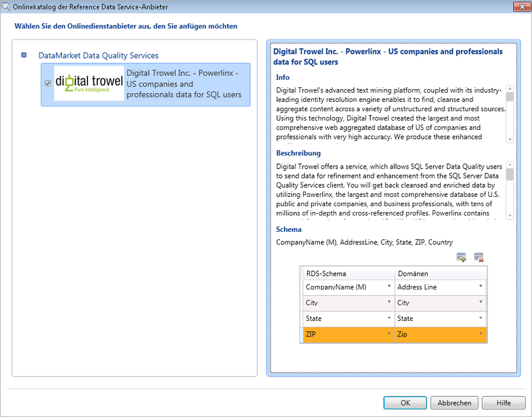
Task: Open the Hilfe dialog
Action: coord(503,403)
